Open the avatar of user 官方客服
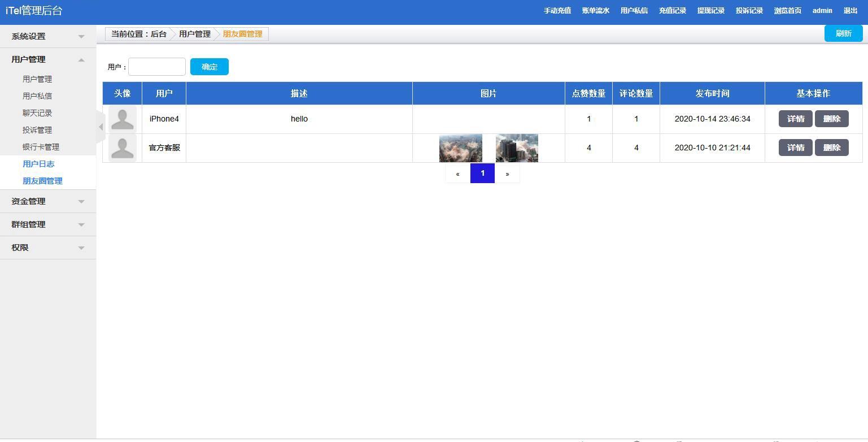The width and height of the screenshot is (868, 442). pyautogui.click(x=122, y=148)
